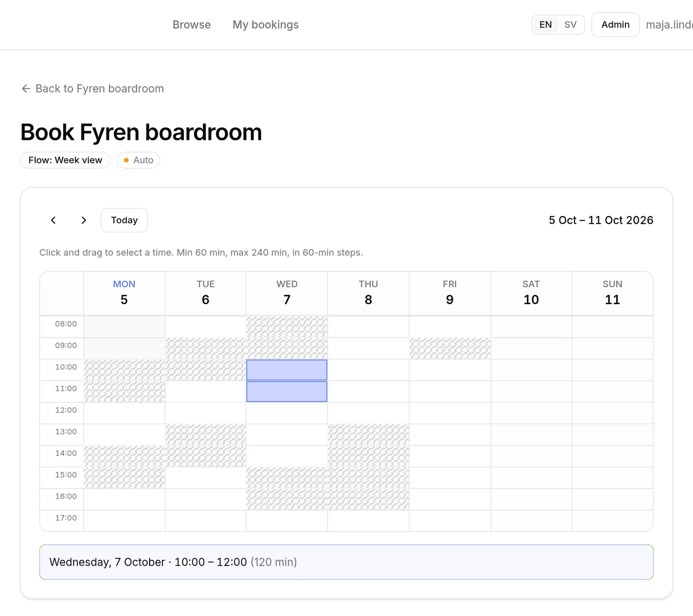Select the WED 7 column header
The width and height of the screenshot is (693, 616).
[287, 293]
